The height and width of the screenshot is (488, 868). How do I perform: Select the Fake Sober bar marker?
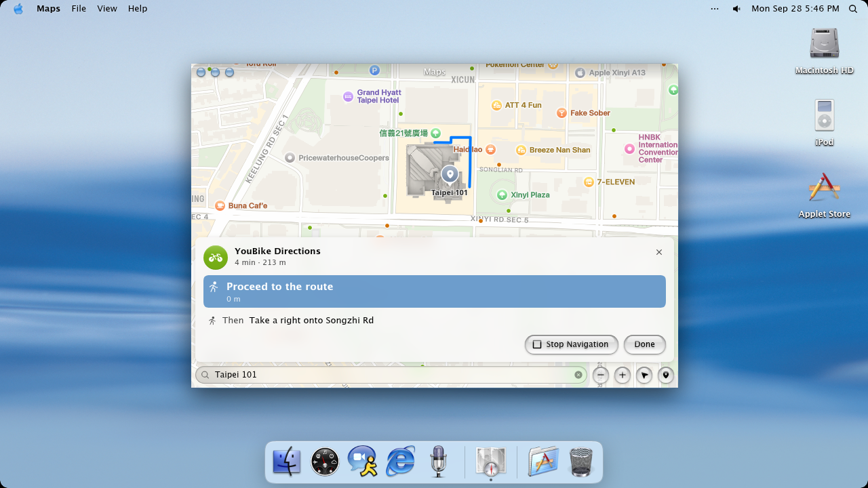click(561, 113)
